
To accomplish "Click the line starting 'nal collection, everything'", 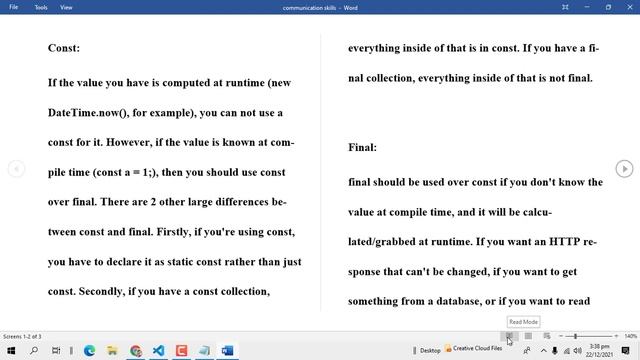I will coord(470,78).
